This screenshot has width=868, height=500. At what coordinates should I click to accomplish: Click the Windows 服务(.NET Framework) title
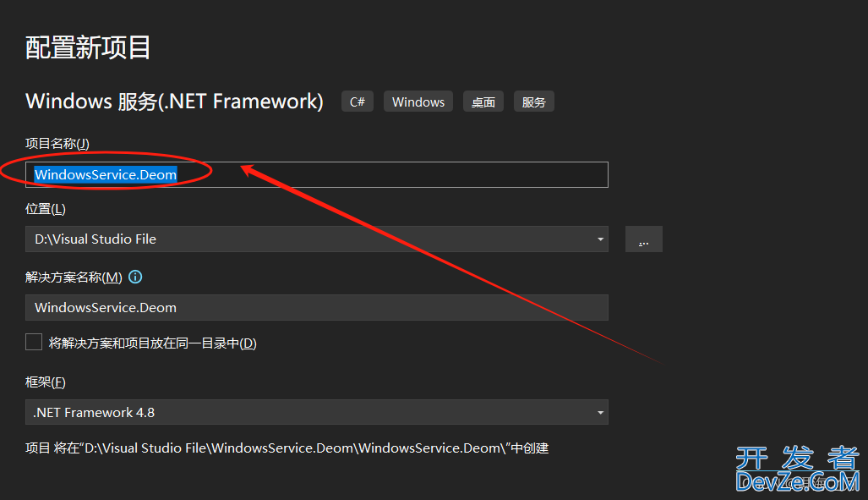tap(174, 102)
